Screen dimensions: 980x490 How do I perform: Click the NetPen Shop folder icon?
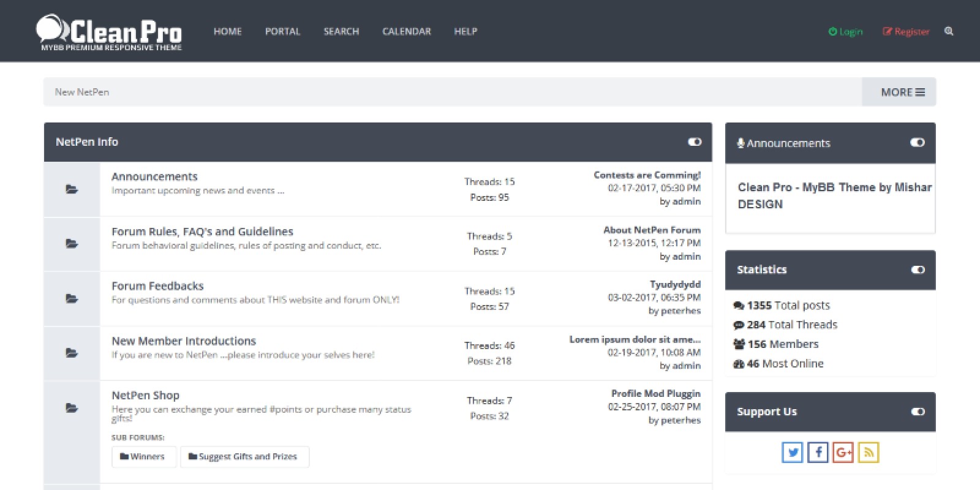pyautogui.click(x=72, y=408)
